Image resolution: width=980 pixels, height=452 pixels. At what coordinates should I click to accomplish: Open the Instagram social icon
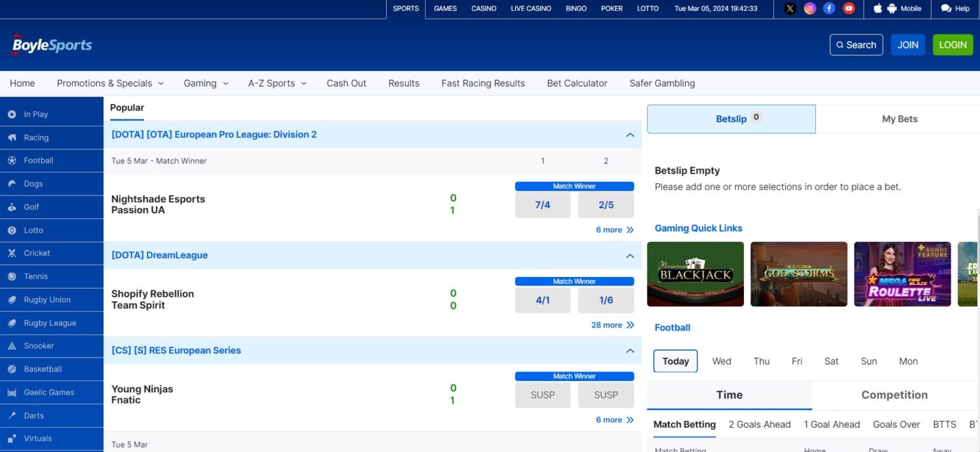coord(810,8)
